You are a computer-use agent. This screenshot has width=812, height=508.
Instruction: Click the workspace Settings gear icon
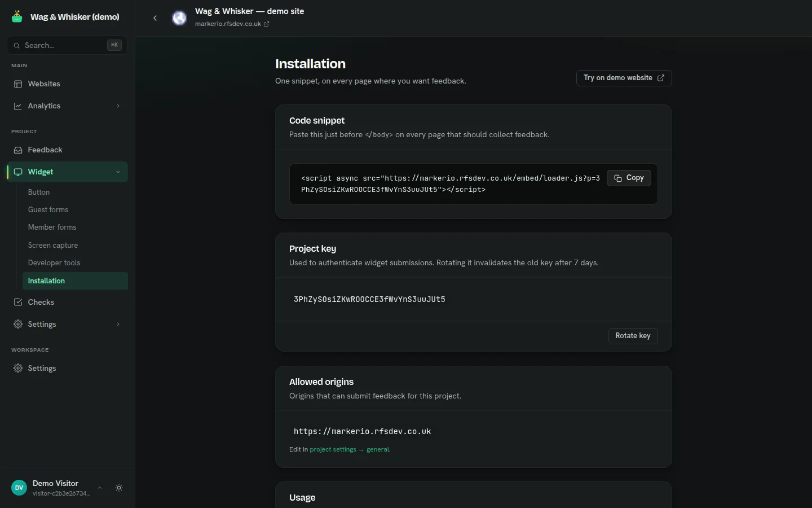[x=18, y=369]
